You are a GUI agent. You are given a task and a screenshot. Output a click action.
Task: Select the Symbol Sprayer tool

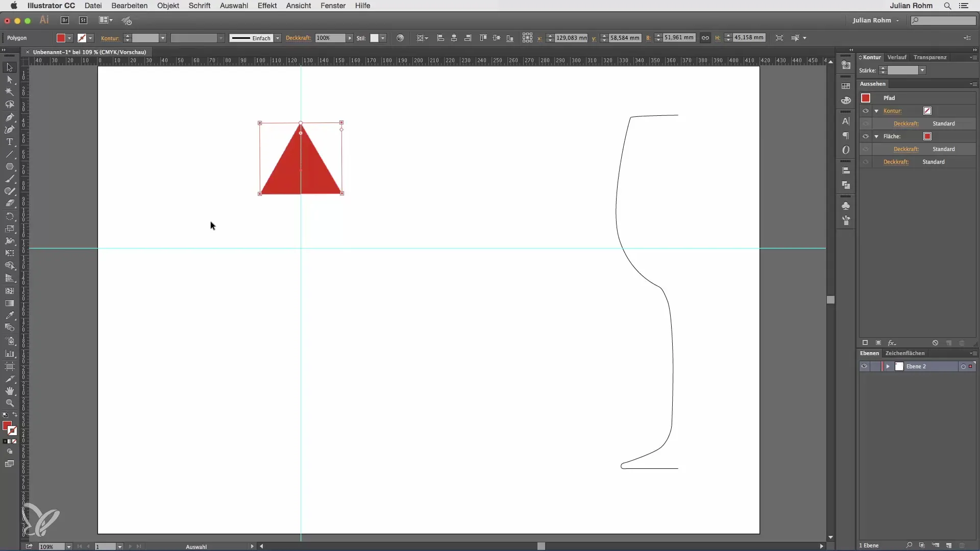(10, 341)
